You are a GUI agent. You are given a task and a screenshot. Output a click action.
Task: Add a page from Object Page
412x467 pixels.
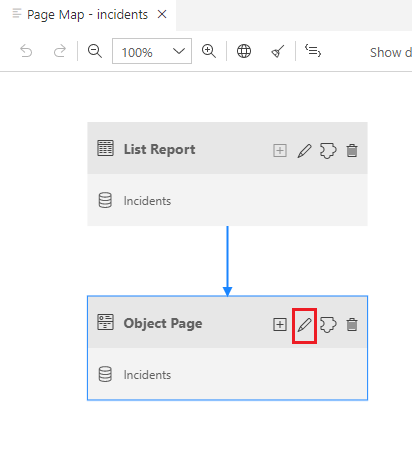(x=280, y=325)
